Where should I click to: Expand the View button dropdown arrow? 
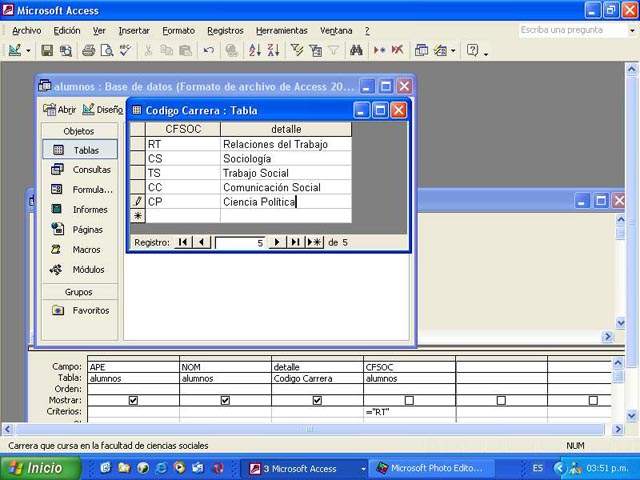point(28,50)
